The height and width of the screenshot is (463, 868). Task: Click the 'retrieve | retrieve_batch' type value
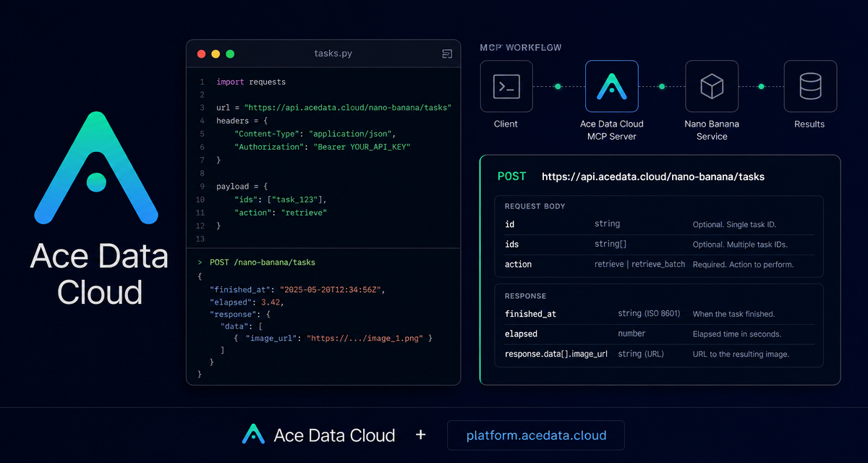pyautogui.click(x=640, y=264)
